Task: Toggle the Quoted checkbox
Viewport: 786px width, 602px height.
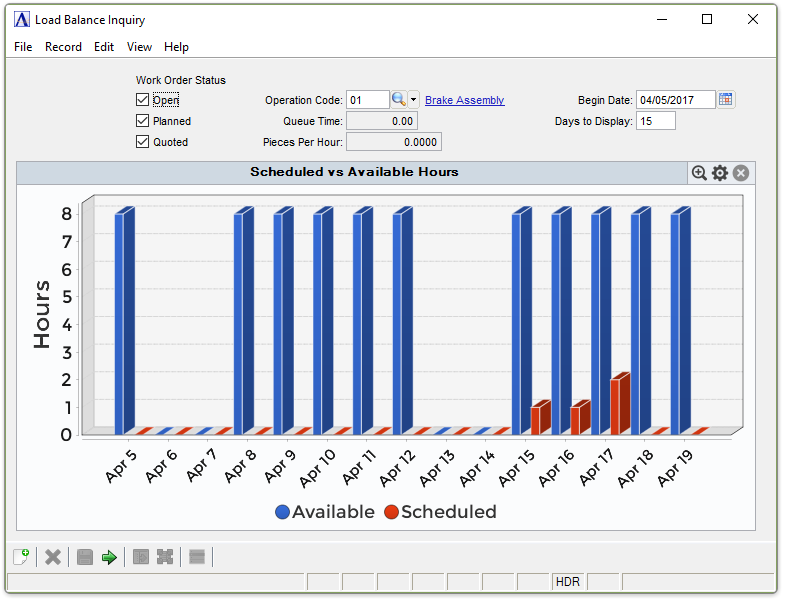Action: 143,142
